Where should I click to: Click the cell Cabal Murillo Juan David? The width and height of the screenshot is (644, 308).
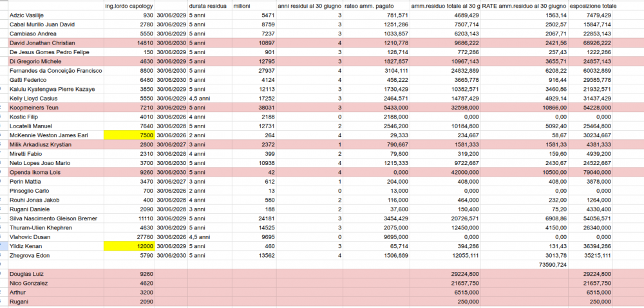(x=56, y=24)
